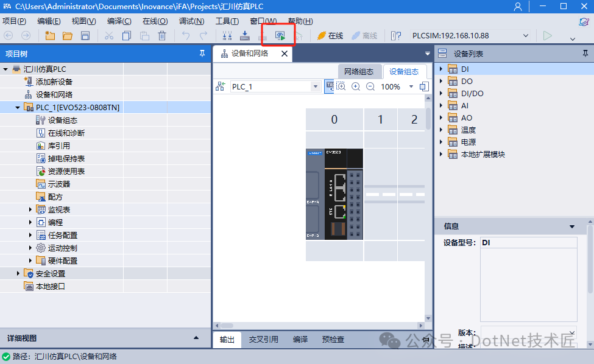Expand the 任务配置 tree node
Screen dimensions: 594x364
[x=30, y=236]
